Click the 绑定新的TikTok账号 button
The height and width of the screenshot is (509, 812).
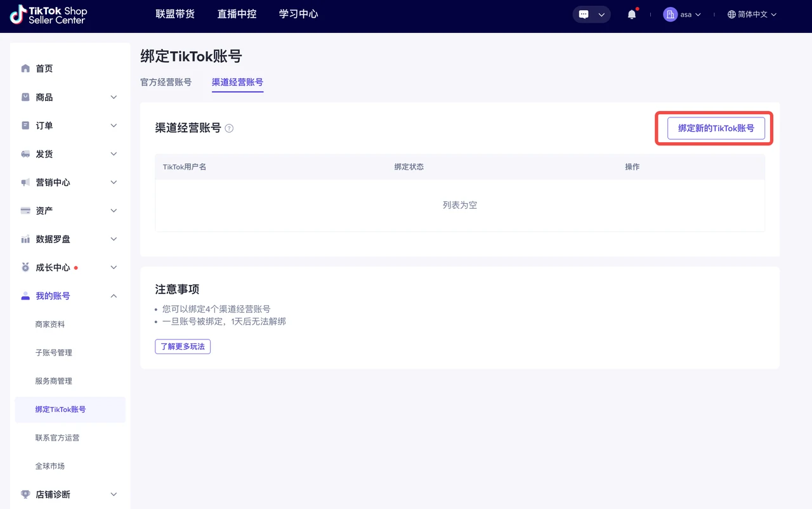coord(716,128)
